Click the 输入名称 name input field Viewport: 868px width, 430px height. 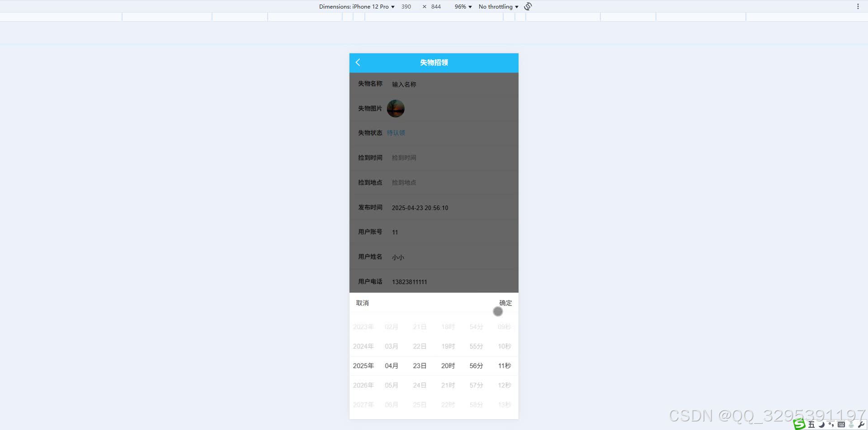tap(404, 84)
